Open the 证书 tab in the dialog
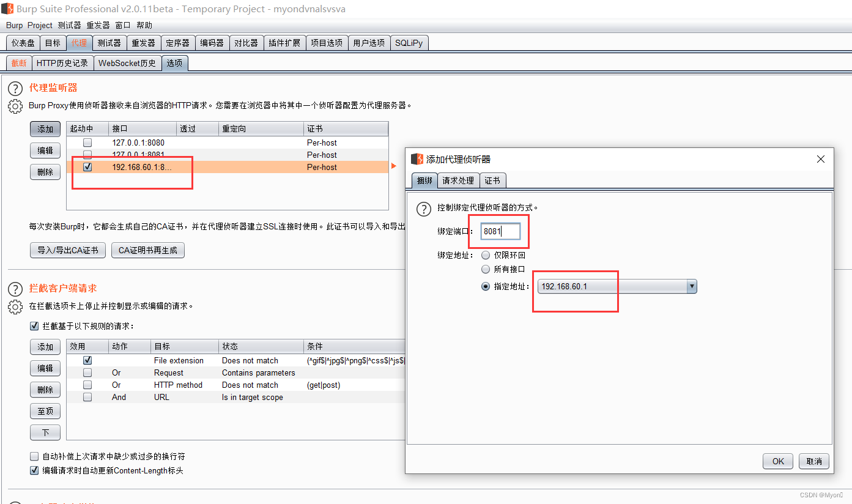This screenshot has height=504, width=852. pos(492,180)
